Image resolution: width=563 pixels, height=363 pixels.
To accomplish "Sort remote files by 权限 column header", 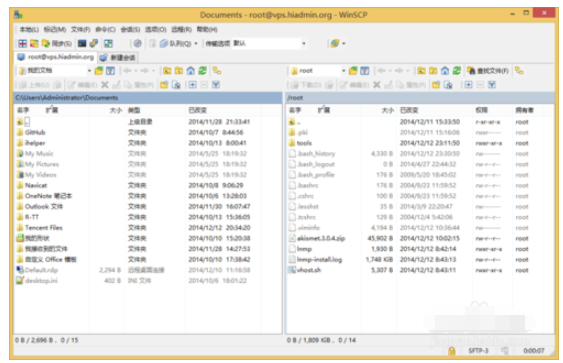I will tap(492, 110).
